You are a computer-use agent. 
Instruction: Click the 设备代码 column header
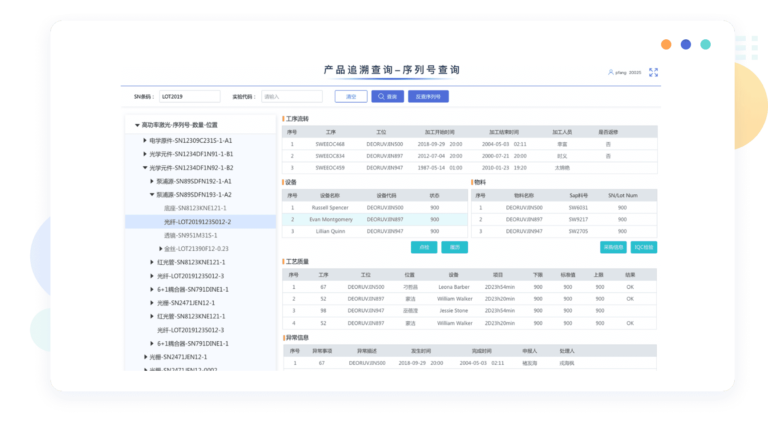(x=386, y=195)
